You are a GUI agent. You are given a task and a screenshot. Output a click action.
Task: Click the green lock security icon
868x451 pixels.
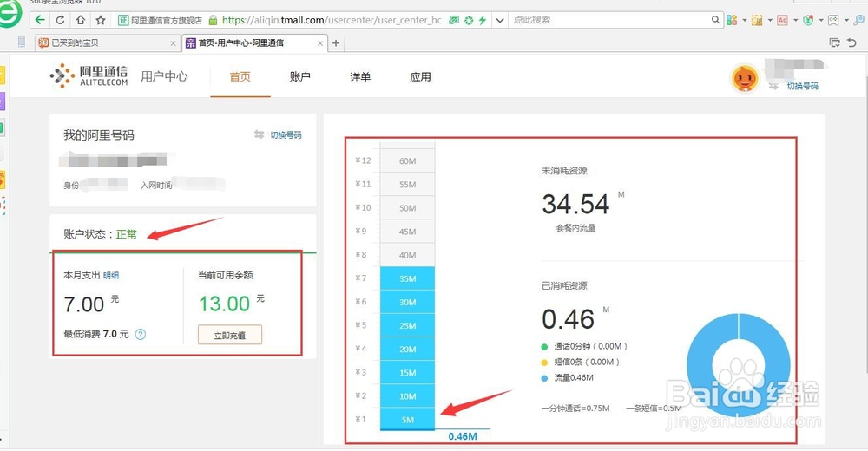pyautogui.click(x=214, y=20)
